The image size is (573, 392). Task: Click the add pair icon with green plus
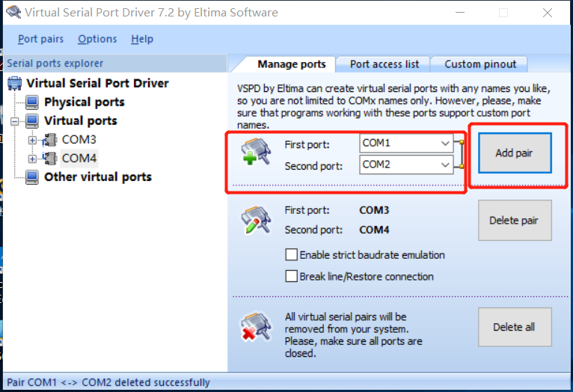pyautogui.click(x=256, y=151)
